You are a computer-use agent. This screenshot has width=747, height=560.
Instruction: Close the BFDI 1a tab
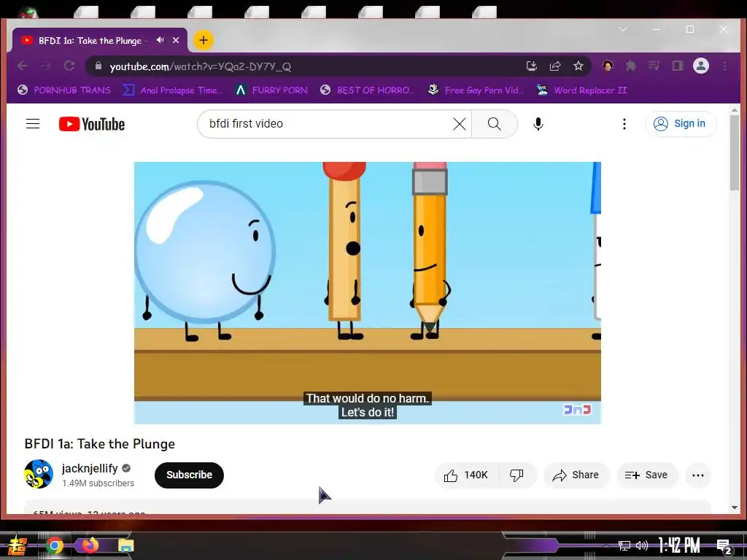click(x=176, y=40)
